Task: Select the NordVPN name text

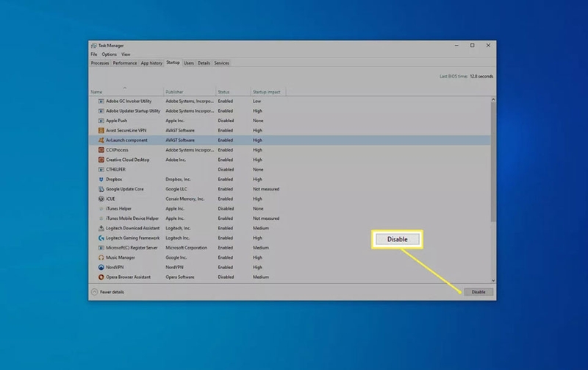Action: click(115, 267)
